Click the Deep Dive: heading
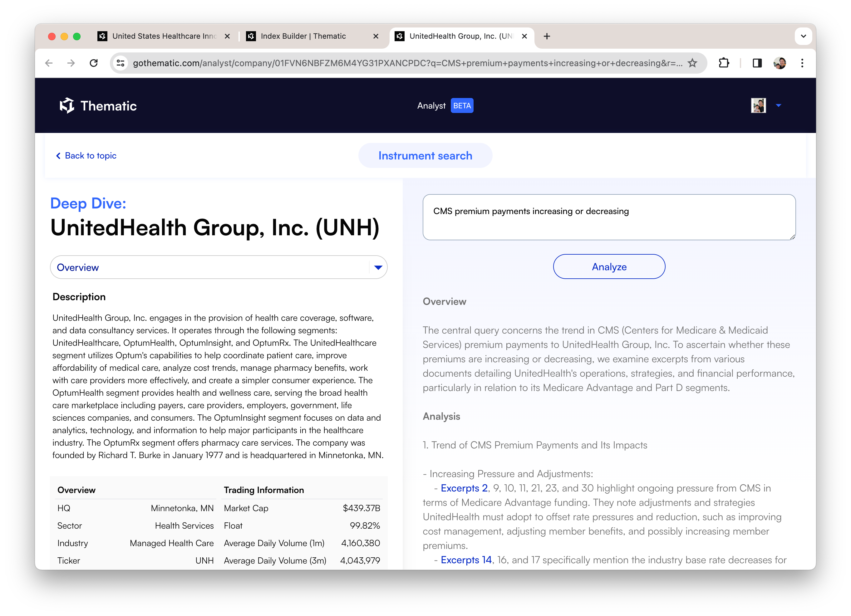The width and height of the screenshot is (851, 616). coord(88,203)
